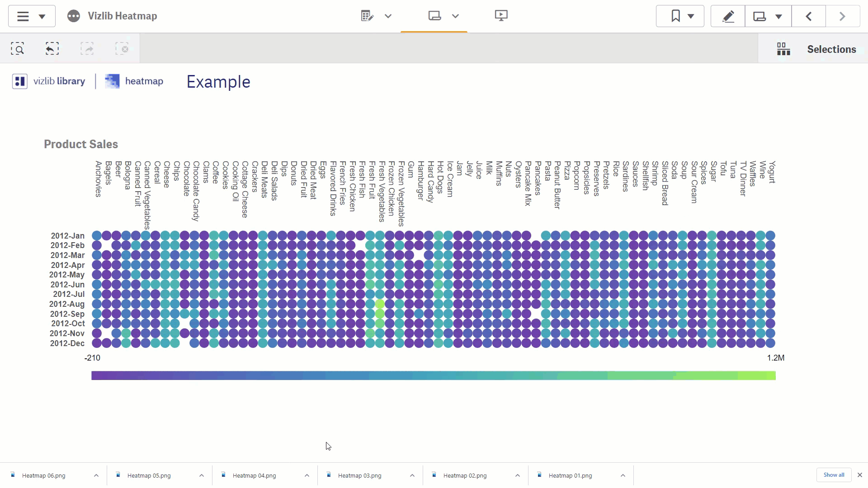Expand the bookmarks dropdown arrow
Screen dimensions: 868x488
pyautogui.click(x=691, y=16)
